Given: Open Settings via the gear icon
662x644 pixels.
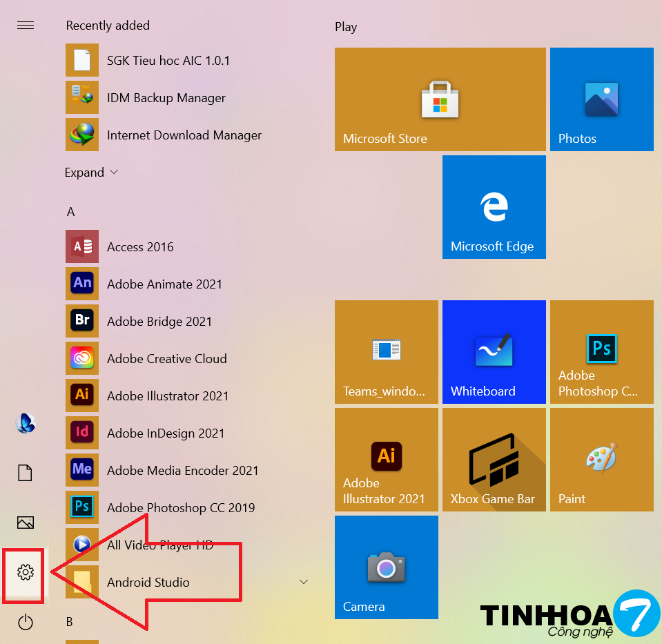Looking at the screenshot, I should (x=26, y=572).
